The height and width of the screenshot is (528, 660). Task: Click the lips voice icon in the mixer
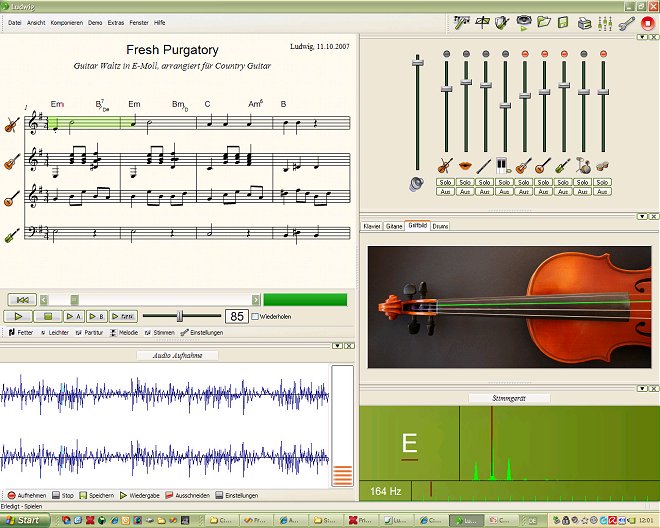(465, 165)
